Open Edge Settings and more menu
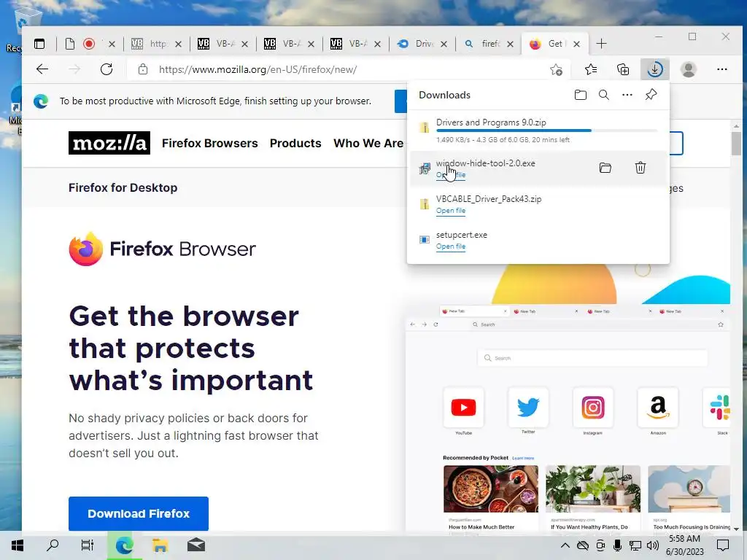 point(721,69)
